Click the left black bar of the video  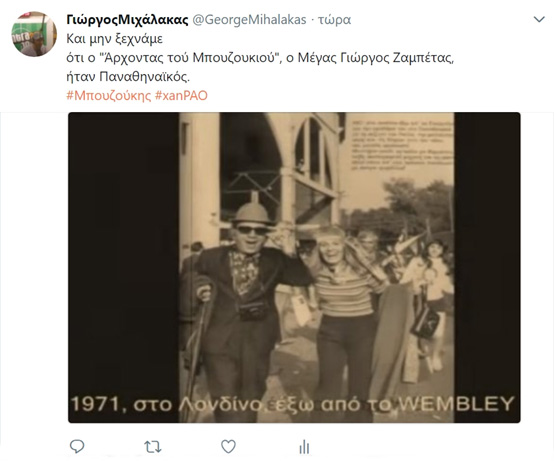(x=124, y=267)
